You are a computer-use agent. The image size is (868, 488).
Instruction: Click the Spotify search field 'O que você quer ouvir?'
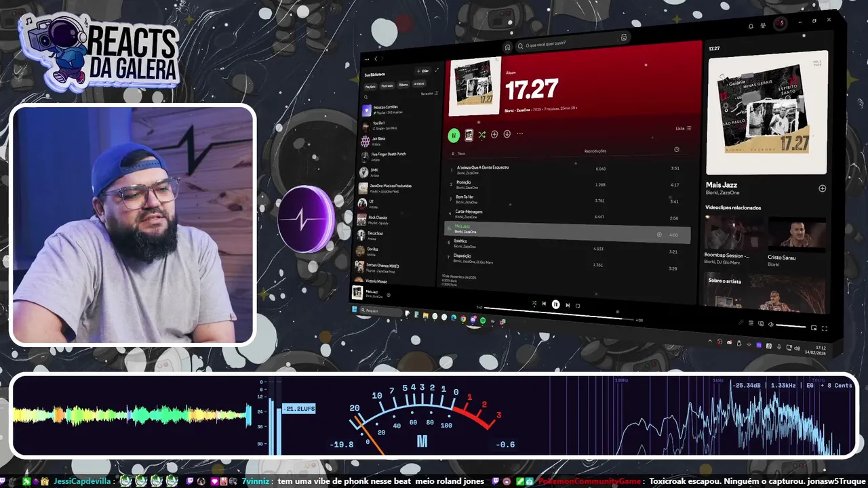click(x=574, y=42)
